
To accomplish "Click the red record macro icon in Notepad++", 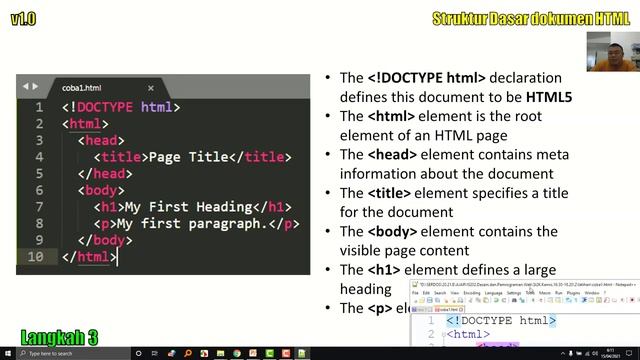I will point(632,300).
